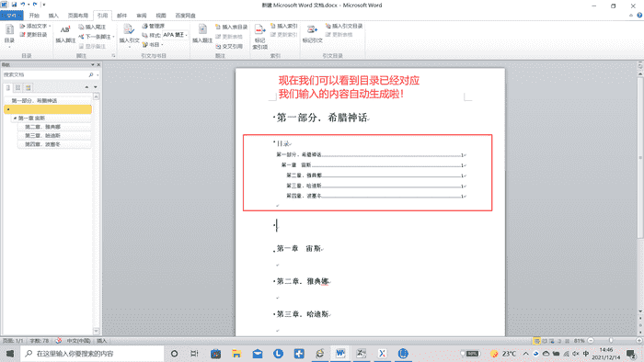The width and height of the screenshot is (644, 362).
Task: Click the Word help question mark icon
Action: [639, 16]
